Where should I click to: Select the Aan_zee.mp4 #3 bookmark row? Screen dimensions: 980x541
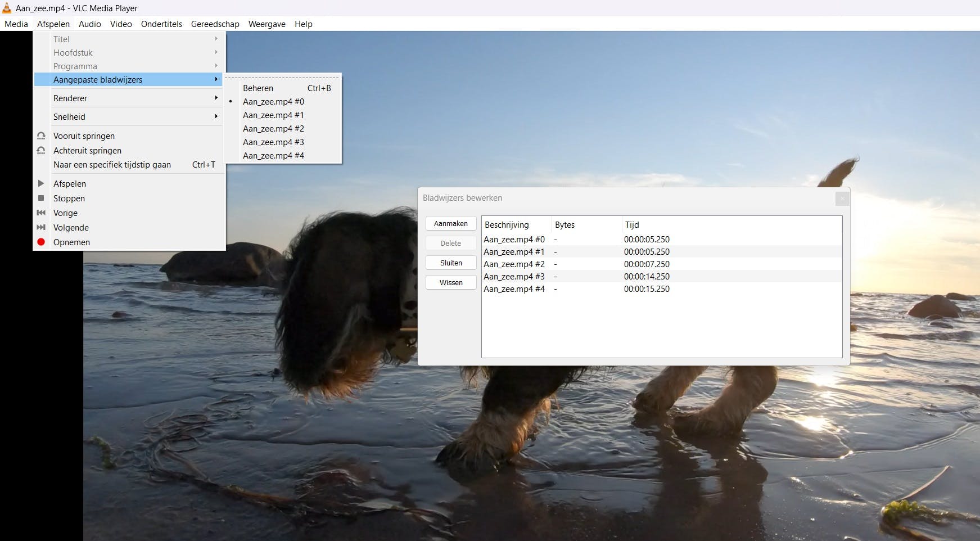[662, 276]
